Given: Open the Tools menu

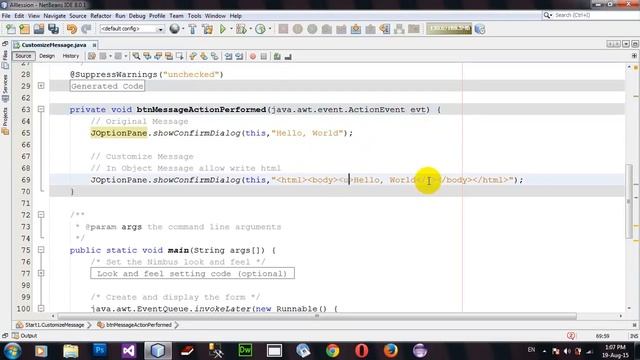Looking at the screenshot, I should (194, 16).
